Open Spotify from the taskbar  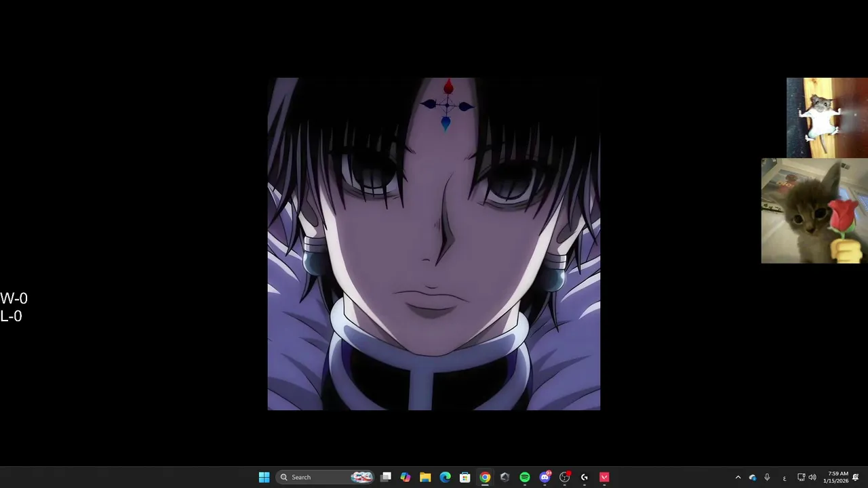(x=525, y=477)
